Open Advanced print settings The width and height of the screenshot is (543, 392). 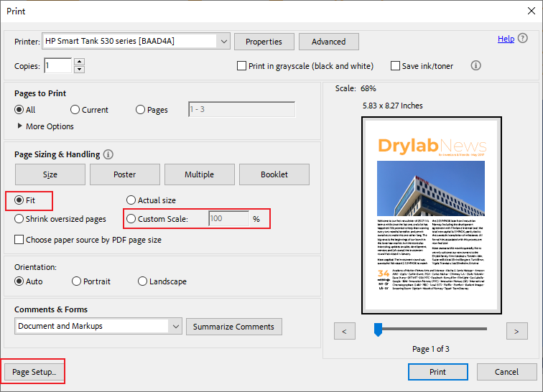[329, 42]
